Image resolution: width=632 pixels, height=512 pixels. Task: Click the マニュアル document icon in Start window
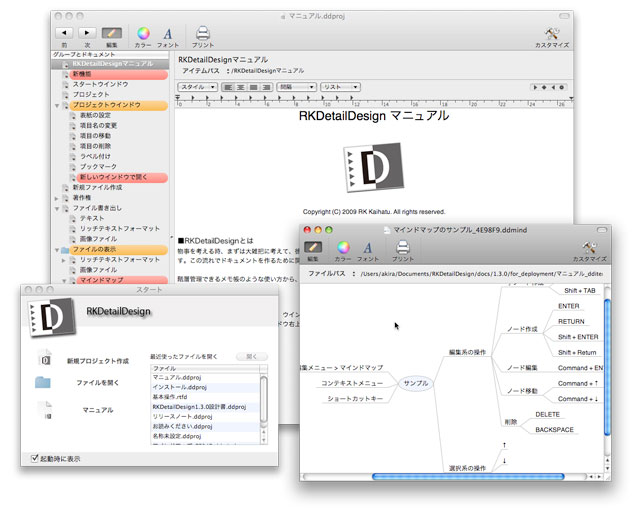45,410
